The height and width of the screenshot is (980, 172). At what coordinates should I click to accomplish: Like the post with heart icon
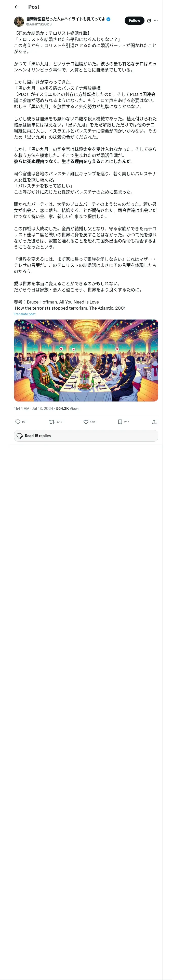click(x=86, y=422)
